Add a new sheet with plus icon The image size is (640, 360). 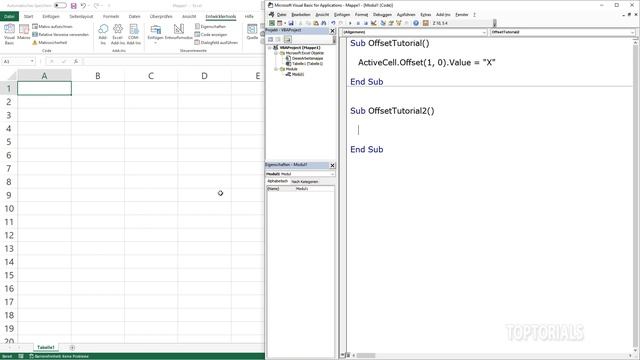pyautogui.click(x=72, y=348)
